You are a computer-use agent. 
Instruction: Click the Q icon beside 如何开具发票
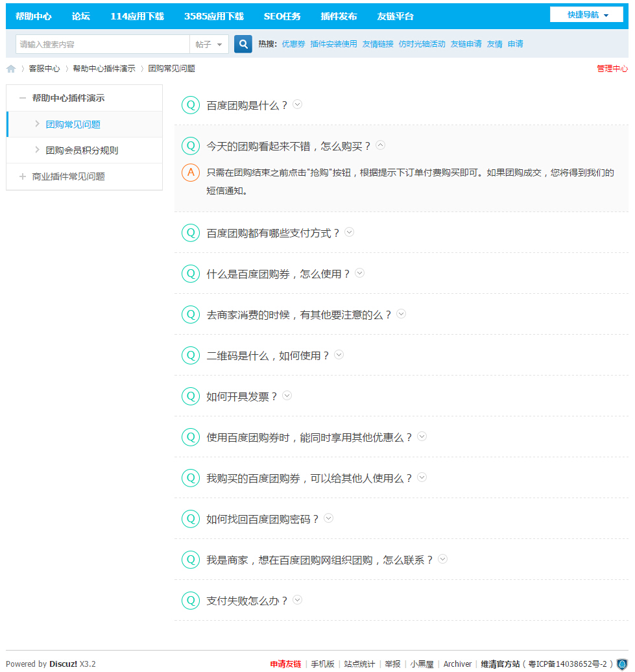pyautogui.click(x=190, y=396)
